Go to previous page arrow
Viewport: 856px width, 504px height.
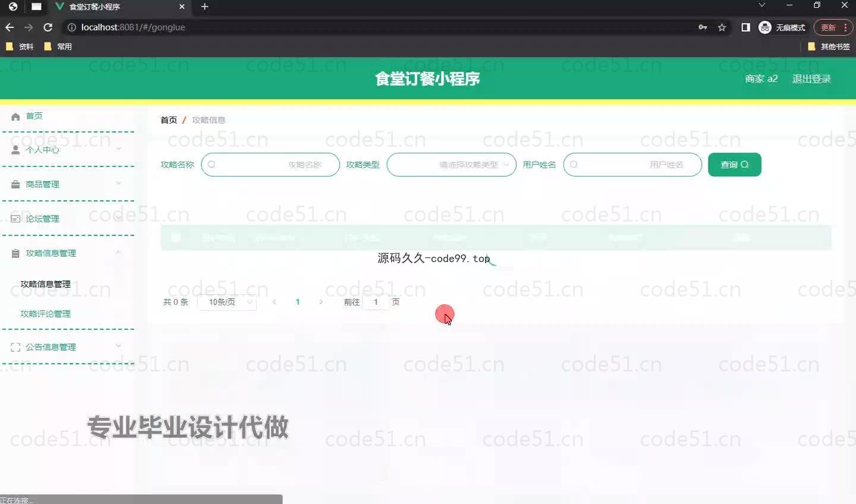coord(274,302)
